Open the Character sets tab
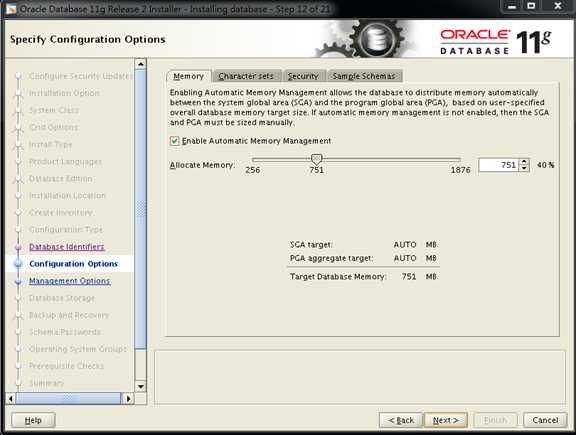This screenshot has height=435, width=576. coord(246,76)
